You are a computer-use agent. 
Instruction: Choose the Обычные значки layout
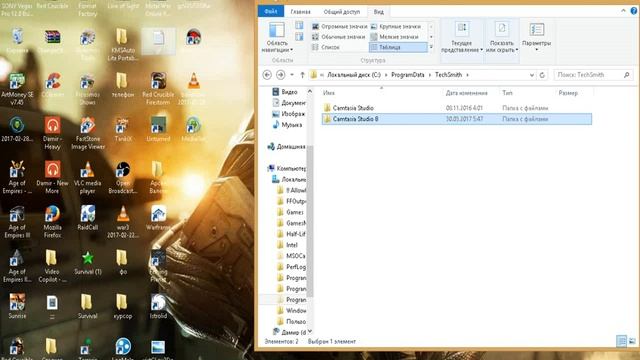(338, 37)
